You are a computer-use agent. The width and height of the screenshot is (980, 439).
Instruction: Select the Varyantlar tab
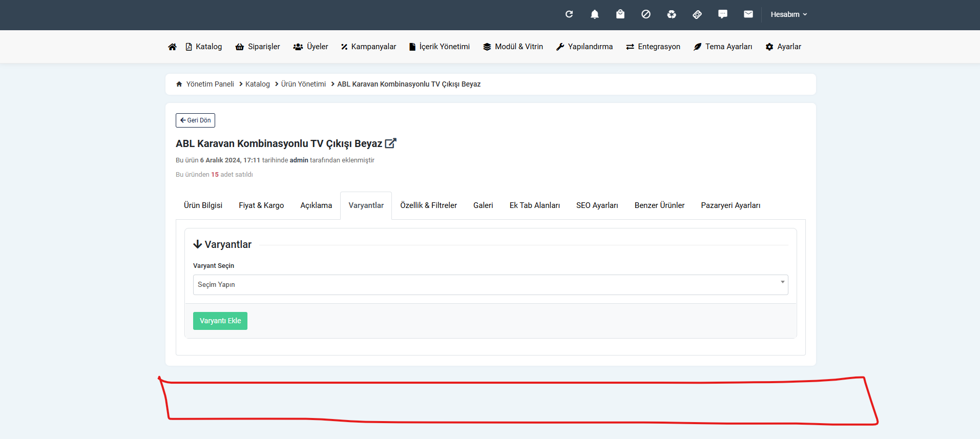coord(366,205)
